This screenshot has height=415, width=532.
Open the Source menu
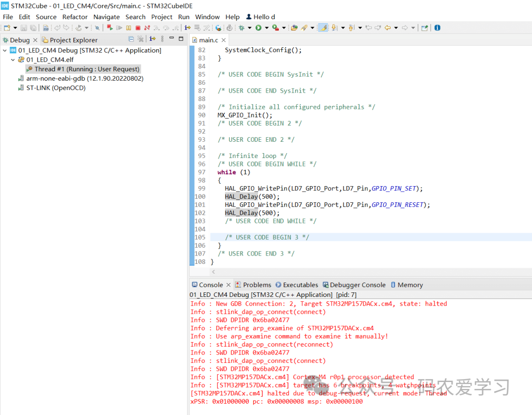tap(46, 17)
